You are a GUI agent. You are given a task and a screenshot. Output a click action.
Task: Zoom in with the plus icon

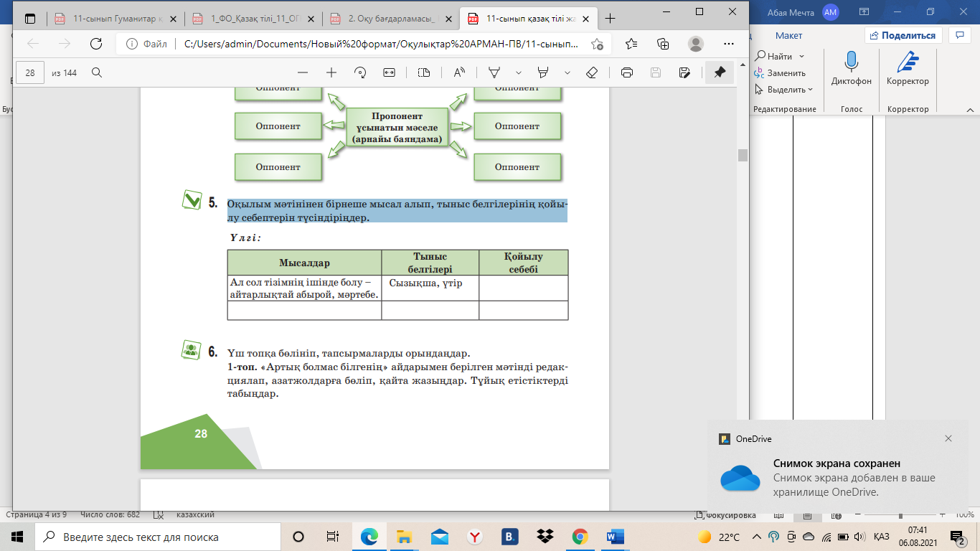point(331,72)
